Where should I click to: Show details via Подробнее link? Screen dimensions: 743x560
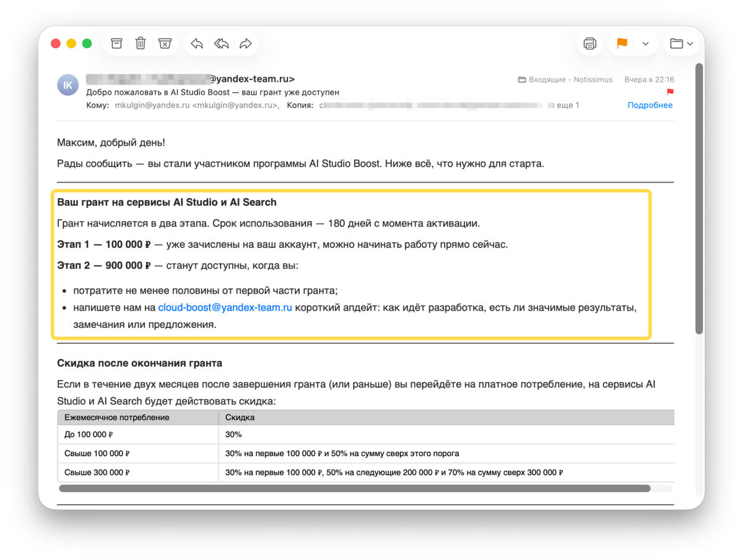click(x=650, y=105)
